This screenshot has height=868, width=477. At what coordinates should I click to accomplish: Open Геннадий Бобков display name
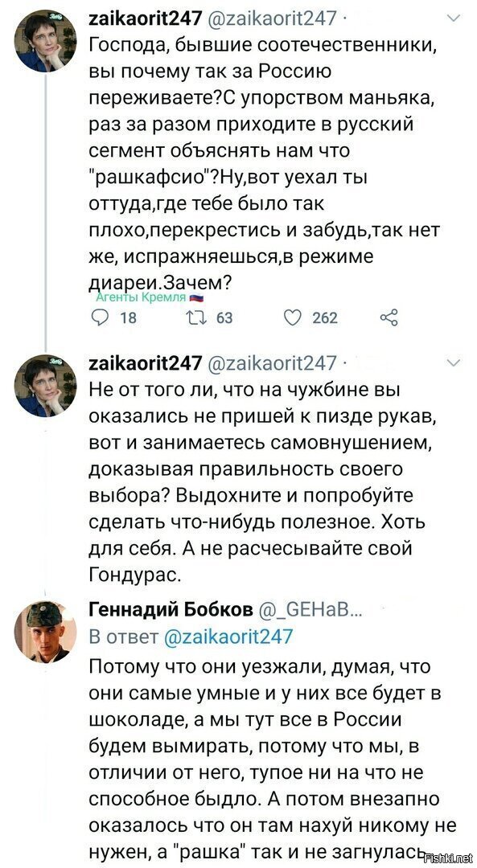[x=171, y=609]
